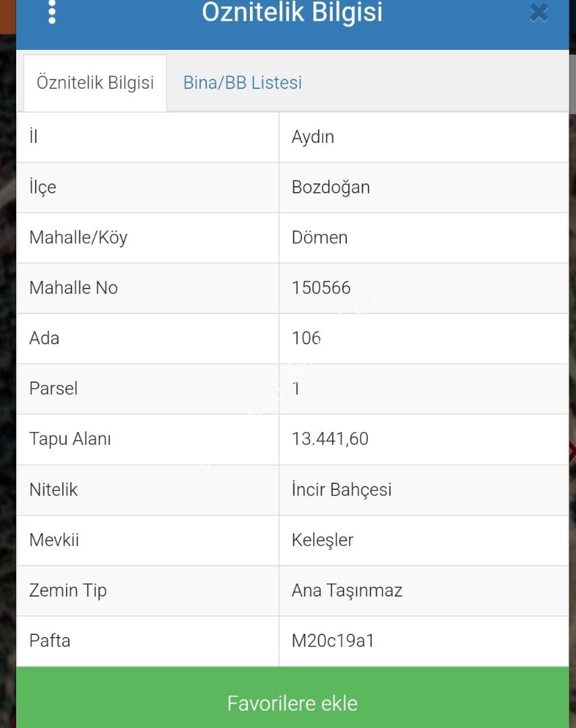This screenshot has width=576, height=728.
Task: Close the Öznitelik Bilgisi dialog
Action: coord(539,13)
